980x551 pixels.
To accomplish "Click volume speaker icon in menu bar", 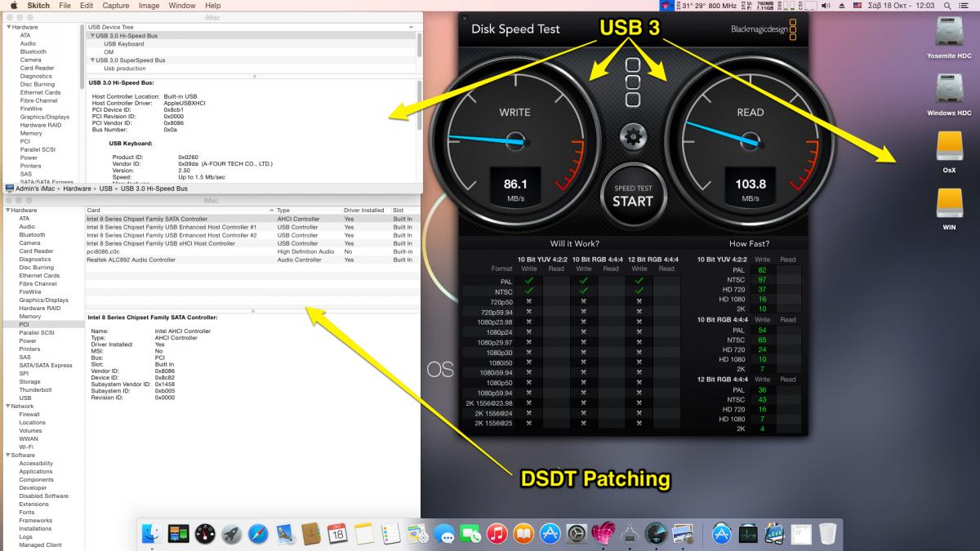I will (x=826, y=5).
